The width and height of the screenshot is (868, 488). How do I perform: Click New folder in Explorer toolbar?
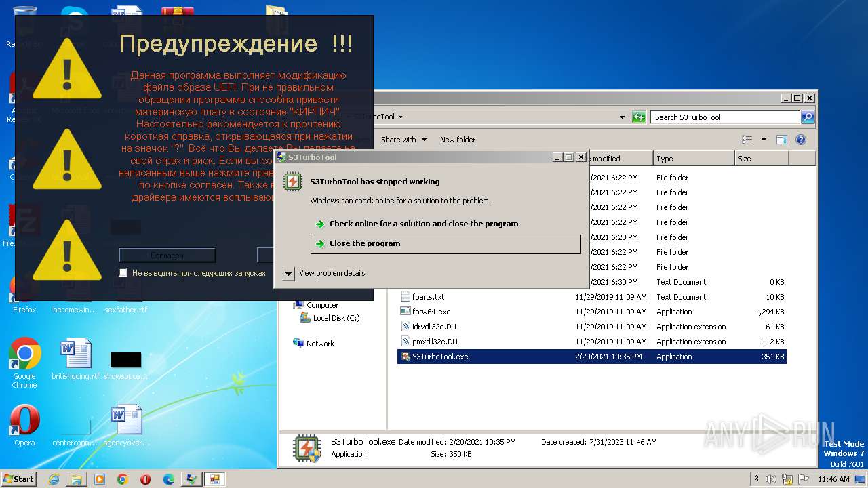pyautogui.click(x=458, y=140)
